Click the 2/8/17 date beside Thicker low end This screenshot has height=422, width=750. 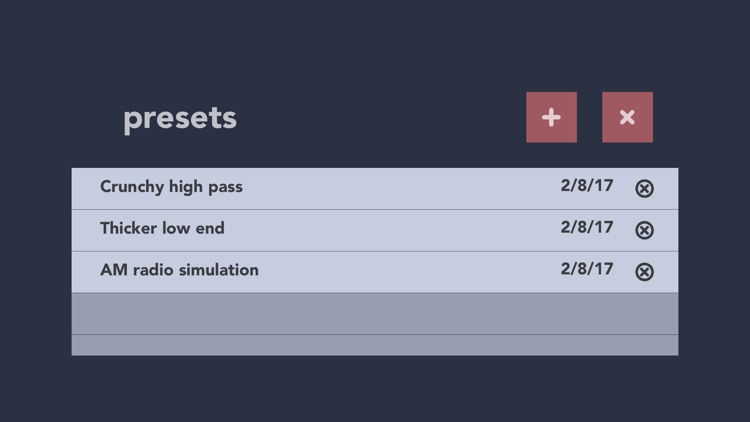tap(586, 227)
